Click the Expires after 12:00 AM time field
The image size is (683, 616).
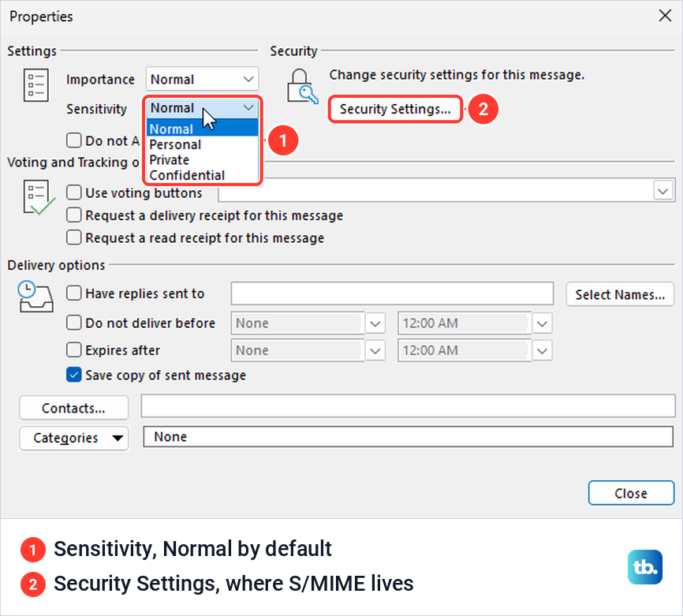[464, 350]
